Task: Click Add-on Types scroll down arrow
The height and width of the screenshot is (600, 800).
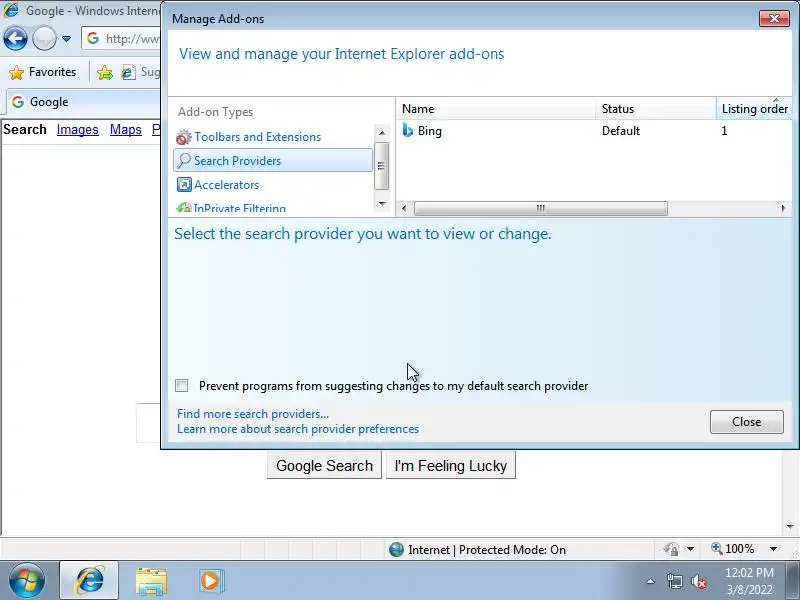Action: (x=382, y=204)
